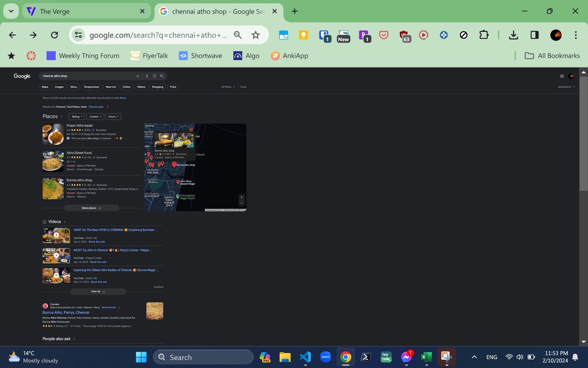This screenshot has height=368, width=588.
Task: Submit search using magnifier icon in search box
Action: tap(161, 76)
